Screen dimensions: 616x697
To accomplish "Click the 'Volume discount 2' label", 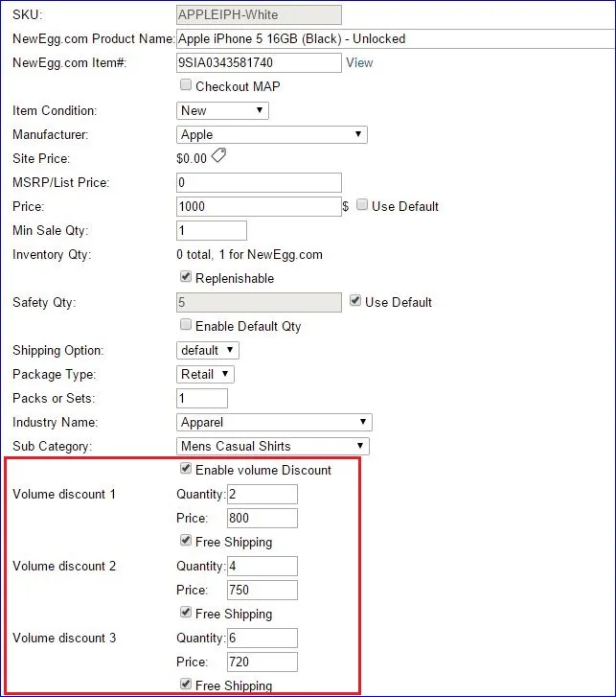I will 64,567.
